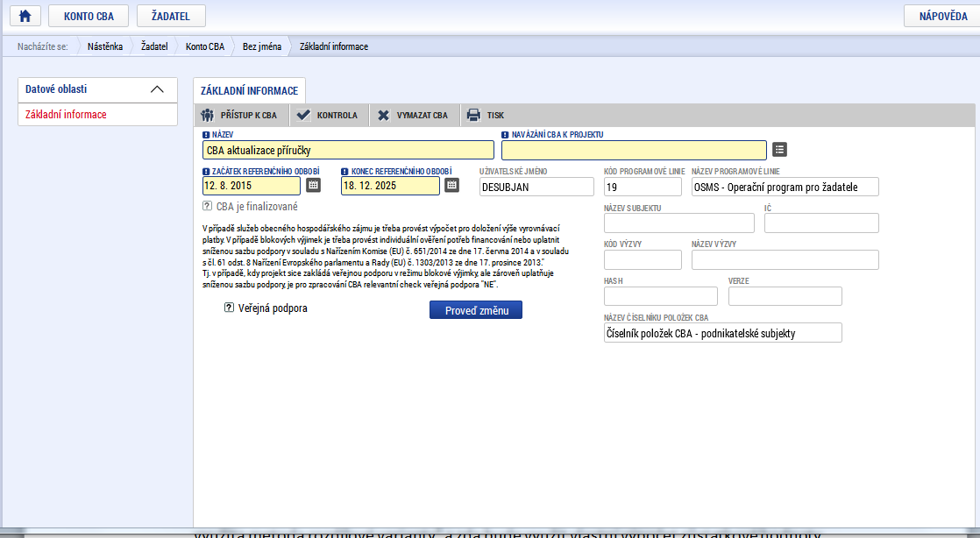Click 'Nacházíte se:' breadcrumb label
This screenshot has width=980, height=538.
[42, 46]
